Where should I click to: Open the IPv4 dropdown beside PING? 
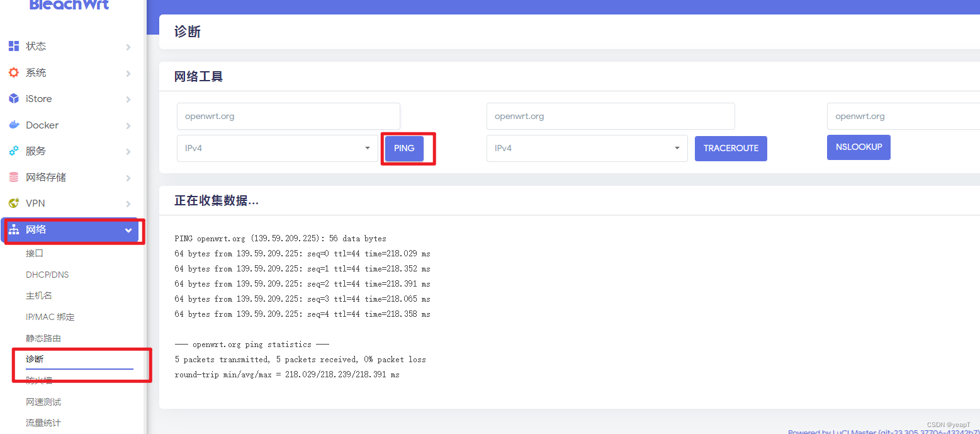(278, 148)
